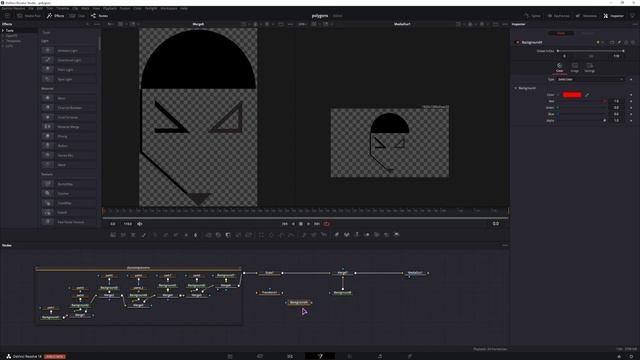This screenshot has width=640, height=360.
Task: Toggle keyframe diamond for Blue
Action: click(631, 114)
